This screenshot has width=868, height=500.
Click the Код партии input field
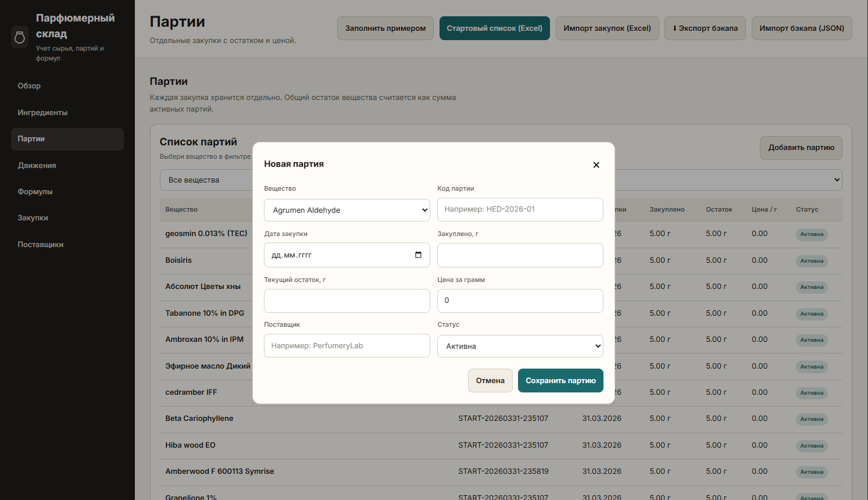(x=520, y=209)
